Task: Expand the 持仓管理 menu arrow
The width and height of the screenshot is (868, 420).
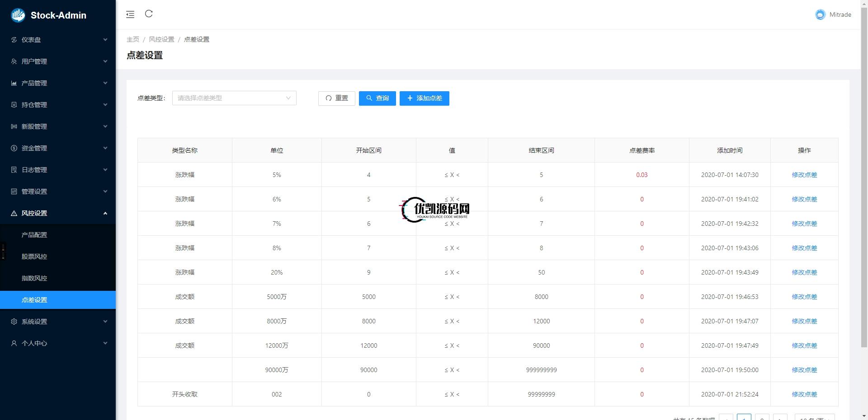Action: (105, 105)
